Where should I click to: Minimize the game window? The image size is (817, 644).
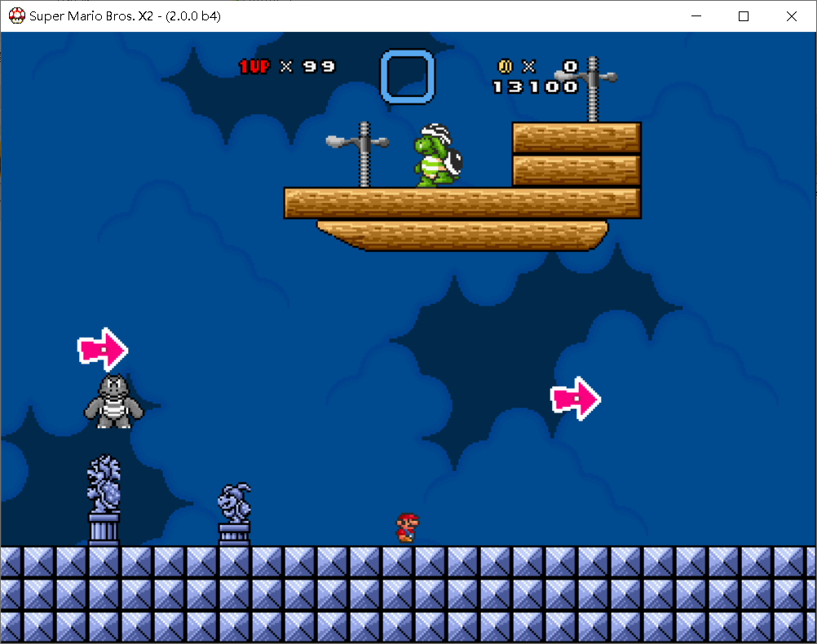click(696, 16)
